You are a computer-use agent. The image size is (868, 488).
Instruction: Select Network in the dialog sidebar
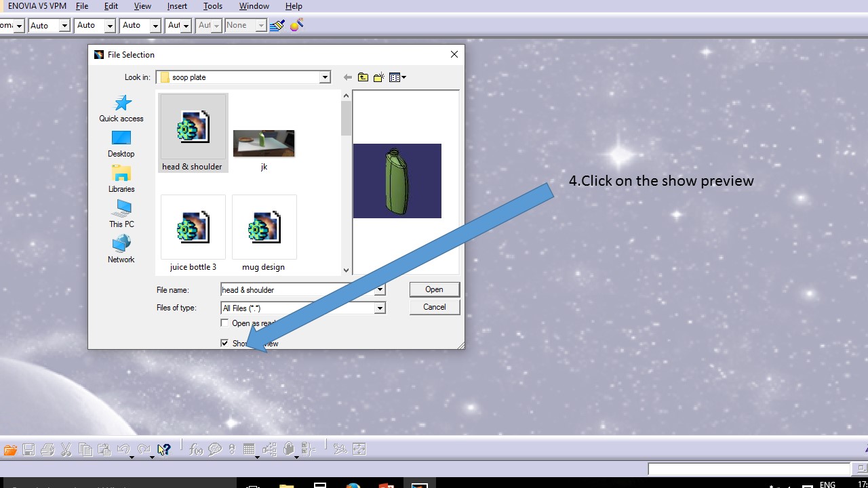[121, 249]
